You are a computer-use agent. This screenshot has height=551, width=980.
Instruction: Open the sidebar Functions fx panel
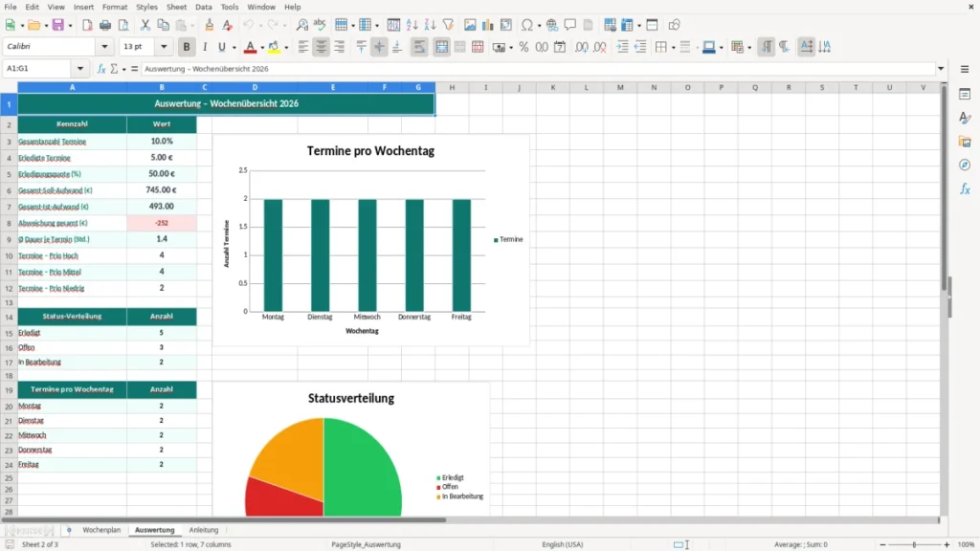click(965, 188)
